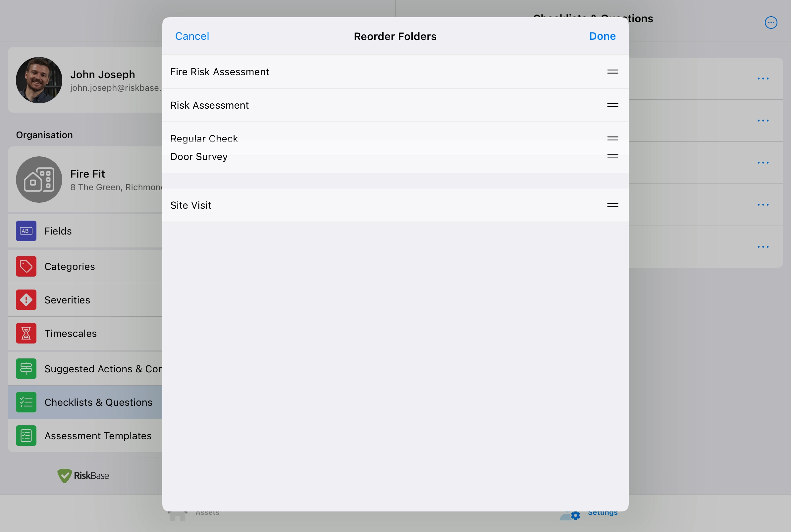Click Cancel to dismiss reorder dialog
The height and width of the screenshot is (532, 791).
point(192,36)
